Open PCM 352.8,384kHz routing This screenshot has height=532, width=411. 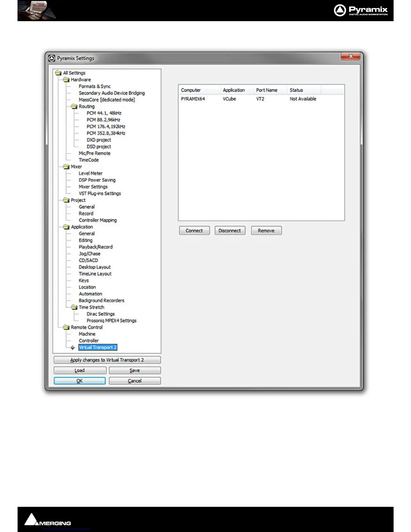pos(106,133)
